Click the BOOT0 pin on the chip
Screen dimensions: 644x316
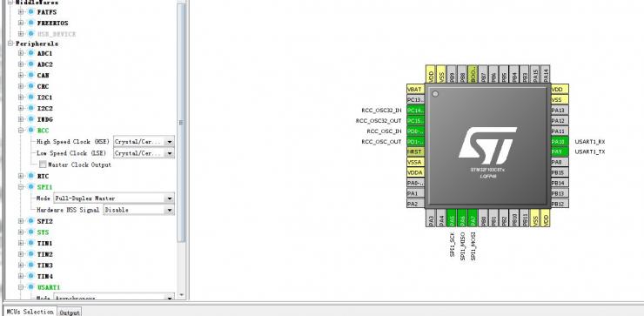pos(473,73)
